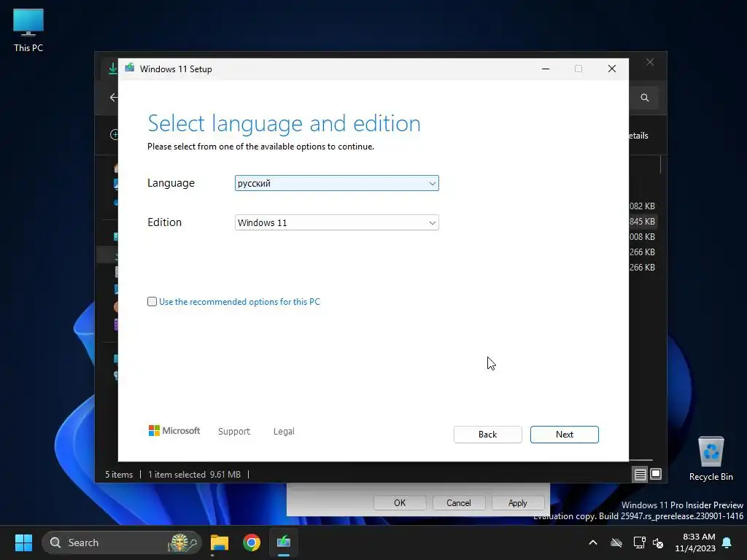Click the download arrow icon in Explorer title
The height and width of the screenshot is (560, 747).
pos(112,69)
